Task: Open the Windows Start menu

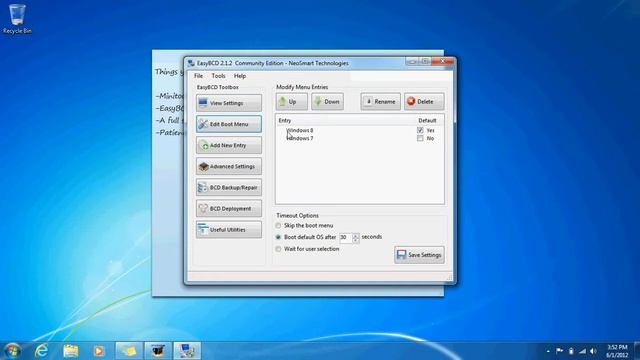Action: point(12,351)
